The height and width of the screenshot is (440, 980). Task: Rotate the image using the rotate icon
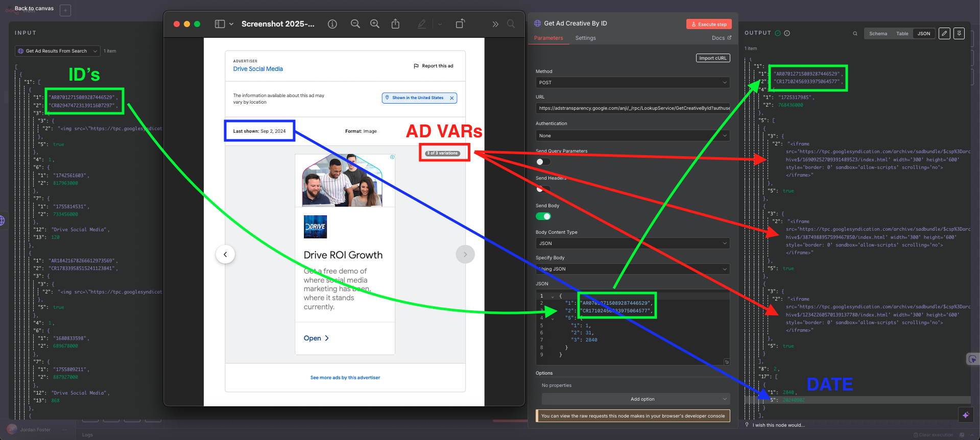(460, 24)
